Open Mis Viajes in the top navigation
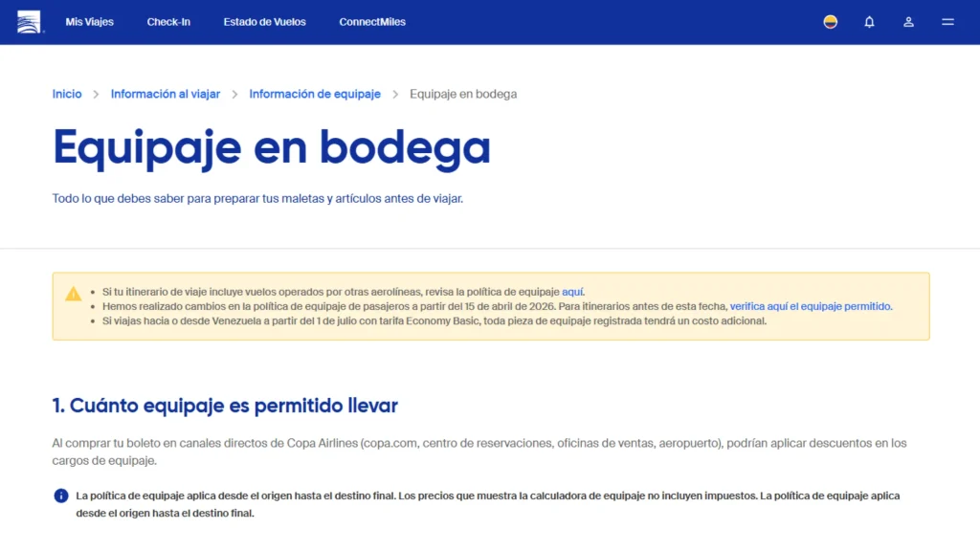Viewport: 980px width, 551px height. (x=89, y=22)
